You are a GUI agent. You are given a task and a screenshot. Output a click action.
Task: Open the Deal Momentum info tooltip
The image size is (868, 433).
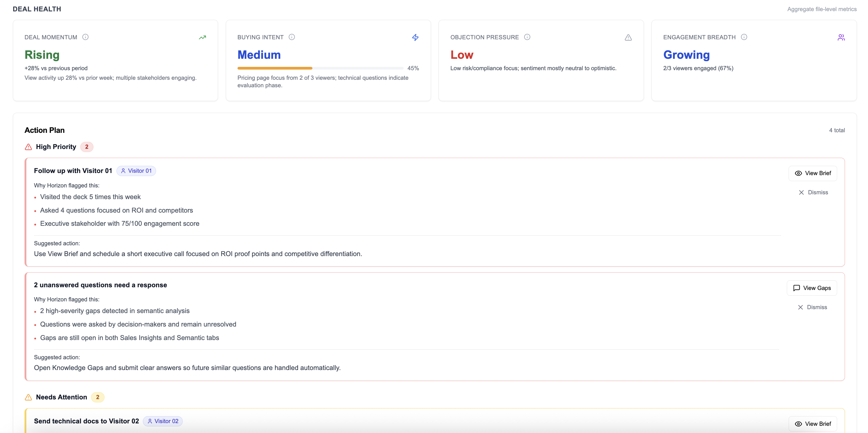point(86,37)
